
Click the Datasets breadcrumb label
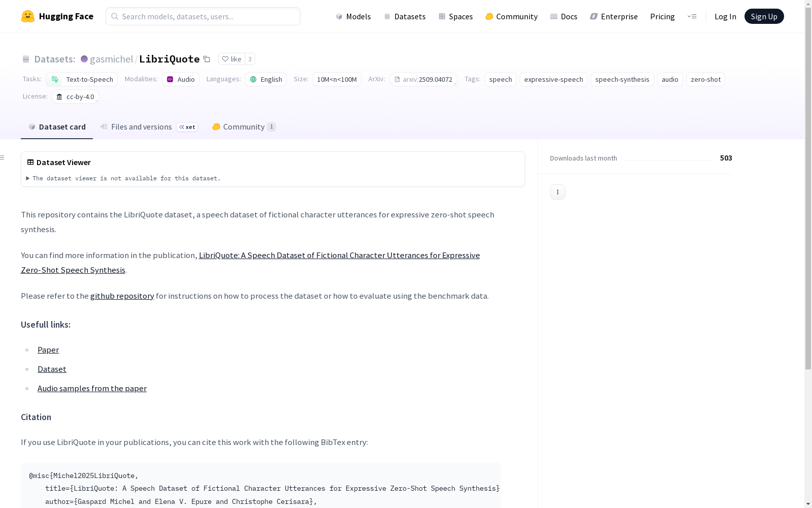point(55,59)
